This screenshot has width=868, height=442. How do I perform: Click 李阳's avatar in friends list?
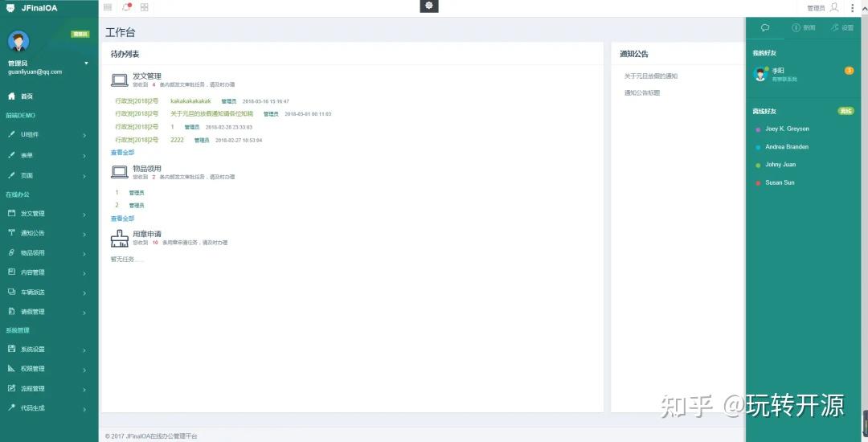(x=760, y=74)
